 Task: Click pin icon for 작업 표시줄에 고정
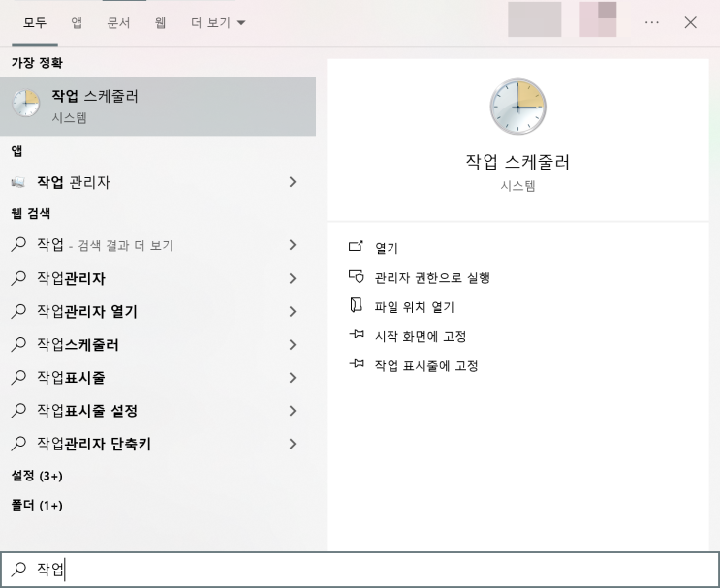point(357,363)
